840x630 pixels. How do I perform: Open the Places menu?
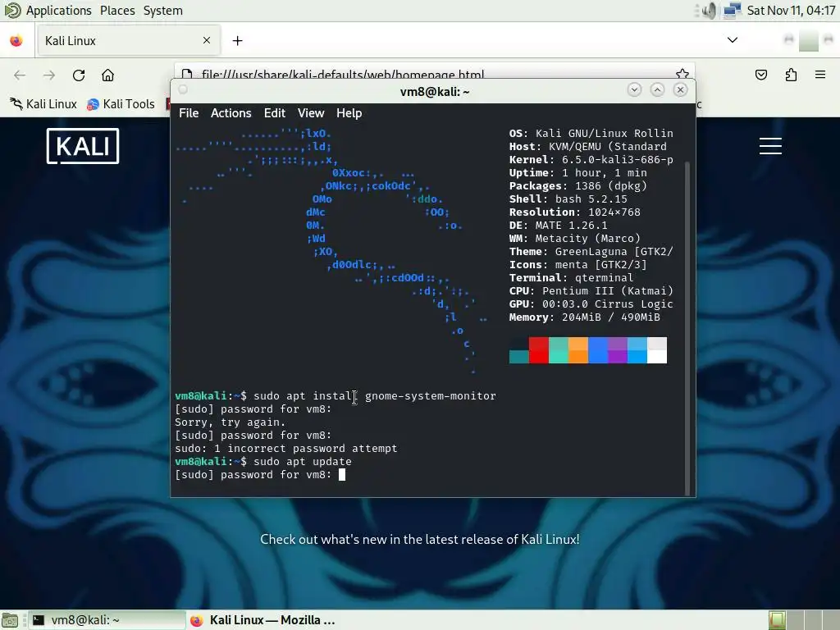pos(117,11)
